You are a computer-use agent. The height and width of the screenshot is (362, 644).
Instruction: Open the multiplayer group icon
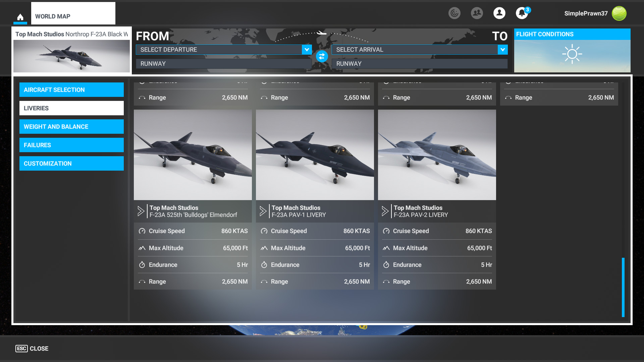tap(477, 13)
